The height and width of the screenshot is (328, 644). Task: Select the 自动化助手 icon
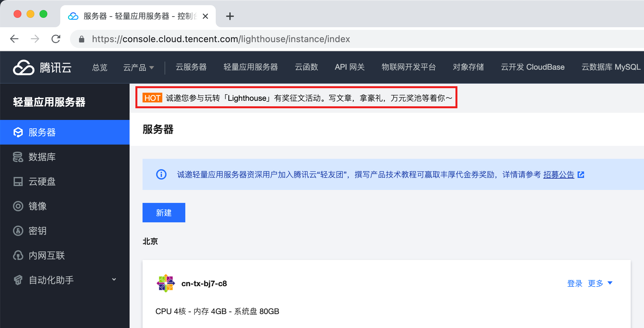point(18,280)
